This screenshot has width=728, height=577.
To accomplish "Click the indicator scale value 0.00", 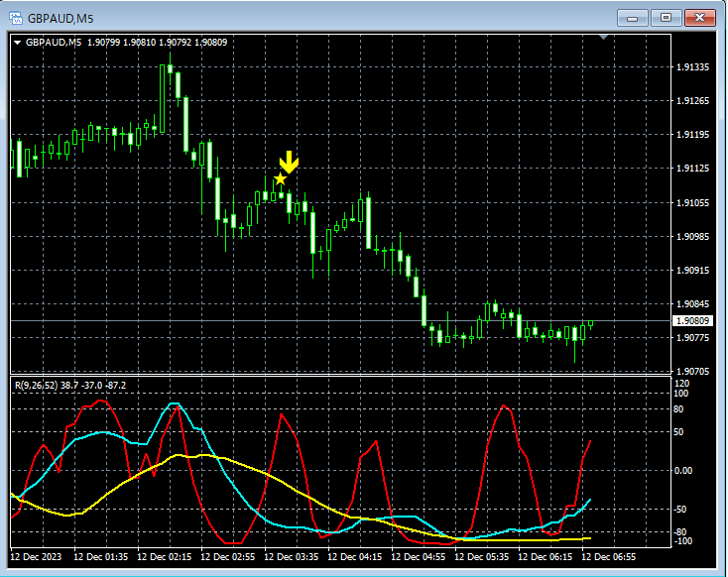I will pos(683,471).
